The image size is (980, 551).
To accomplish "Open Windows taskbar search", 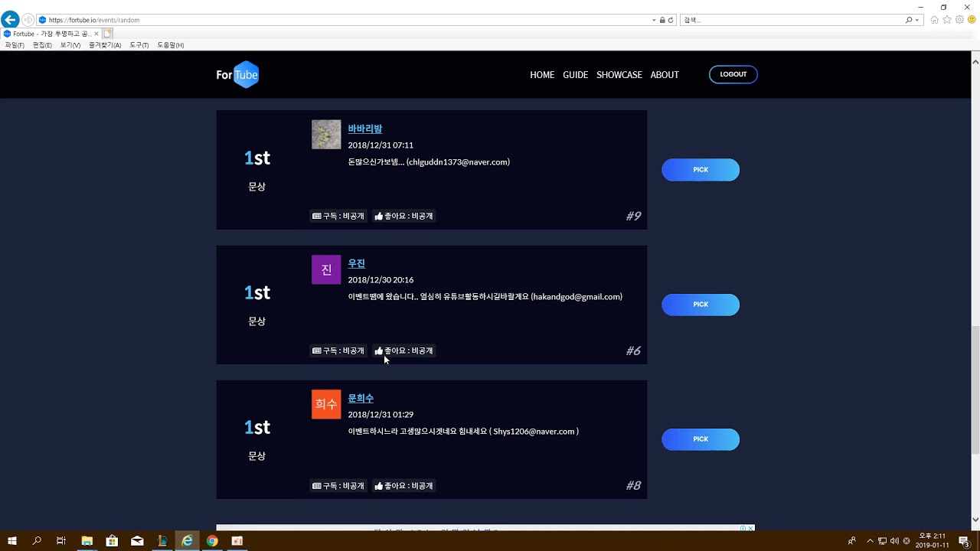I will click(37, 541).
